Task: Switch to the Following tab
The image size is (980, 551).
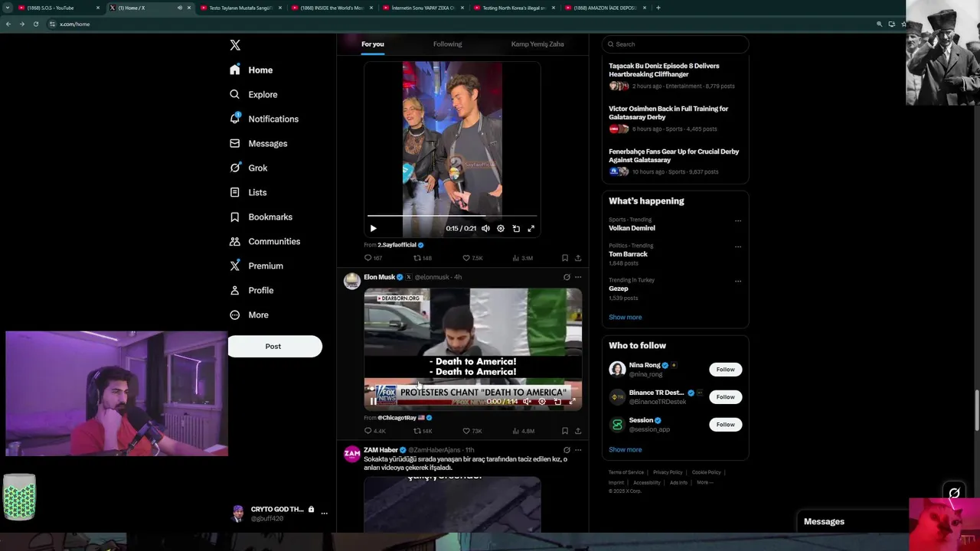Action: 448,44
